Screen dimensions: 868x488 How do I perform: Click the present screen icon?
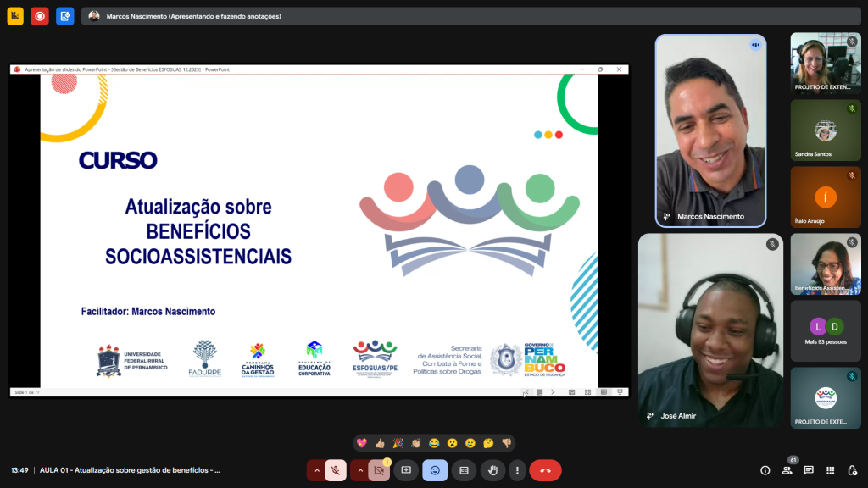406,470
